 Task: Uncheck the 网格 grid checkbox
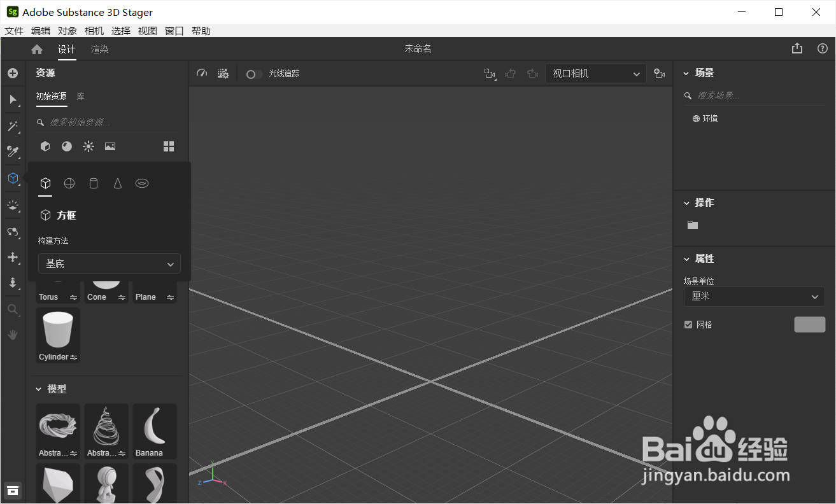(x=688, y=325)
